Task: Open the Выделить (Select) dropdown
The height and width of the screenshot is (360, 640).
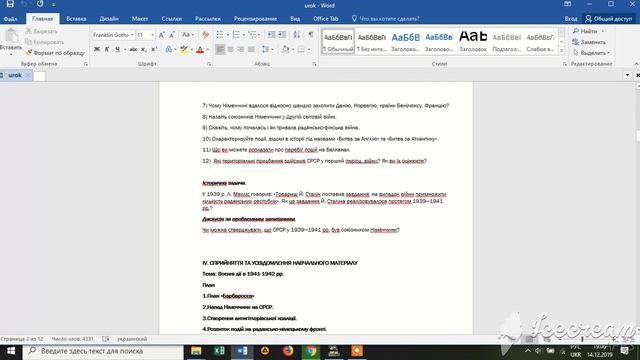Action: 591,53
